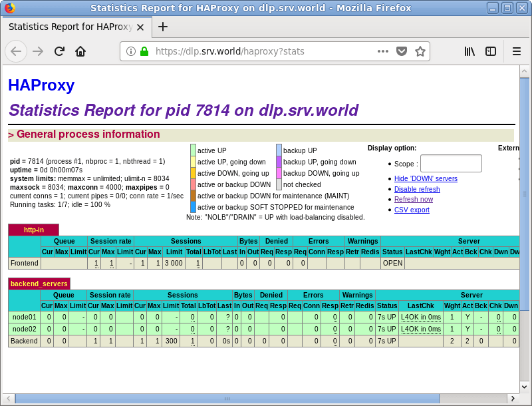Viewport: 532px width, 406px height.
Task: Open the Firefox Library
Action: point(469,51)
